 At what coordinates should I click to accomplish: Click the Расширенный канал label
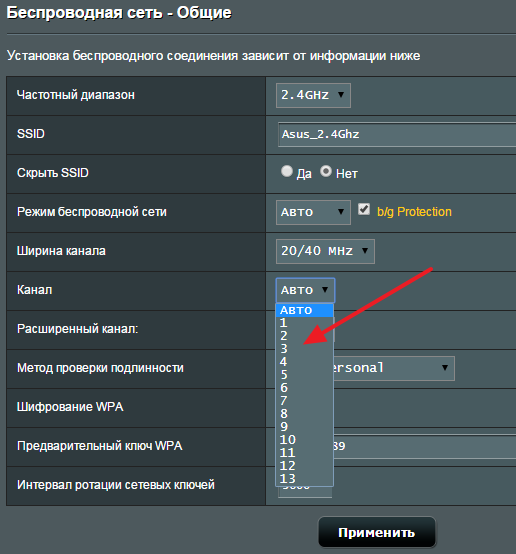click(x=77, y=329)
